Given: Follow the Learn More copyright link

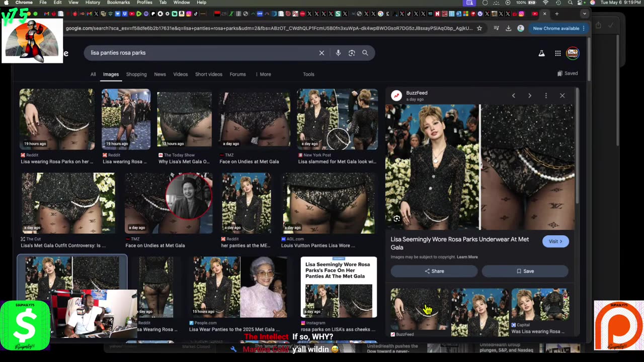Looking at the screenshot, I should coord(467,257).
